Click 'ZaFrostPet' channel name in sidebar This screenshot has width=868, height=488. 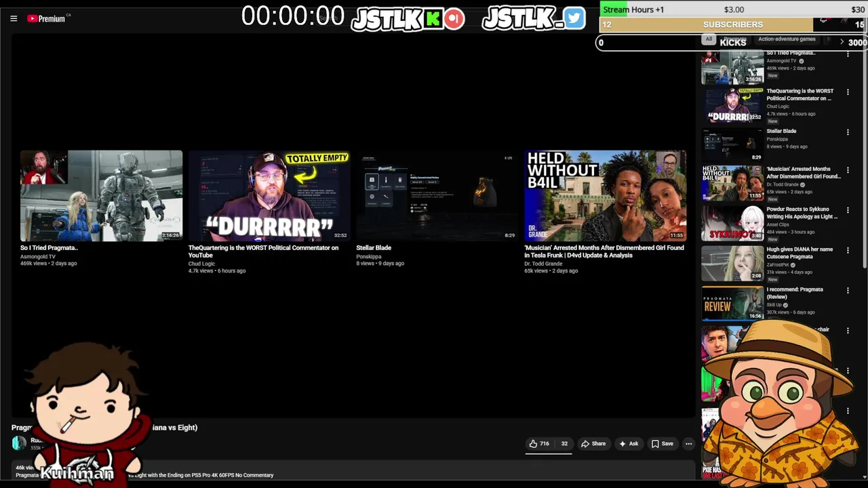point(778,265)
